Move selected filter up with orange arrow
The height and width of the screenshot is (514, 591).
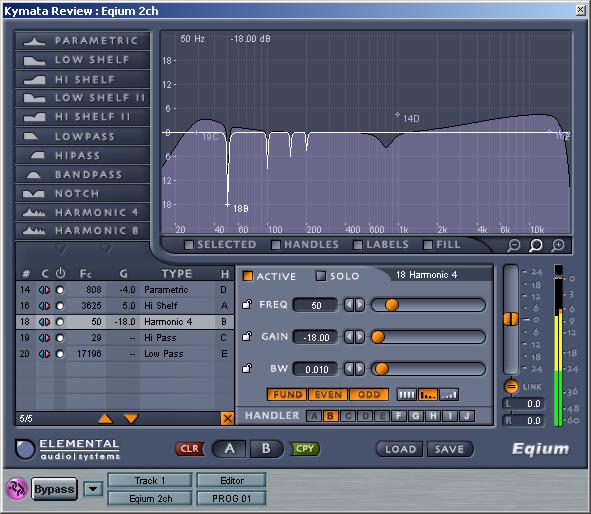(x=105, y=419)
